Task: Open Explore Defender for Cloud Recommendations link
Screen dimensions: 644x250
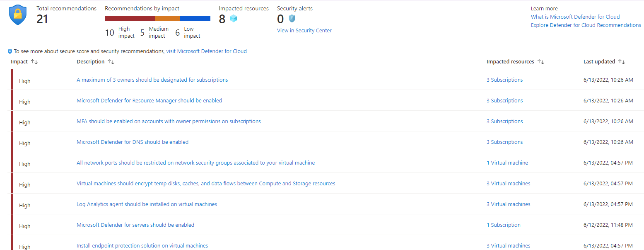Action: (586, 25)
